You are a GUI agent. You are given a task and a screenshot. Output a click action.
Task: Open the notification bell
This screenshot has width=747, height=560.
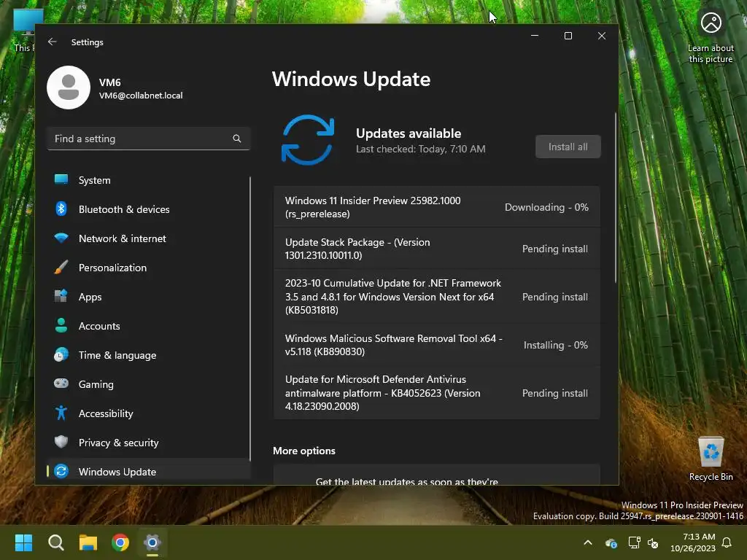[727, 542]
